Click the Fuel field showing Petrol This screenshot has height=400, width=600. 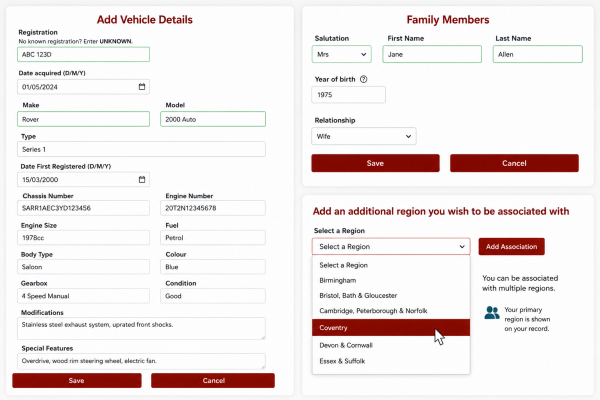(x=213, y=238)
